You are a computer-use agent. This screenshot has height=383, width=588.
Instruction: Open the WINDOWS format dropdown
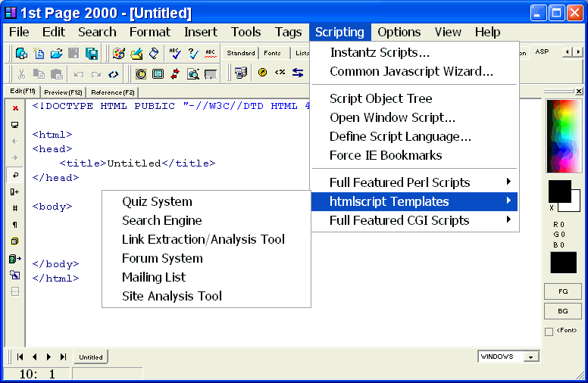tap(530, 357)
